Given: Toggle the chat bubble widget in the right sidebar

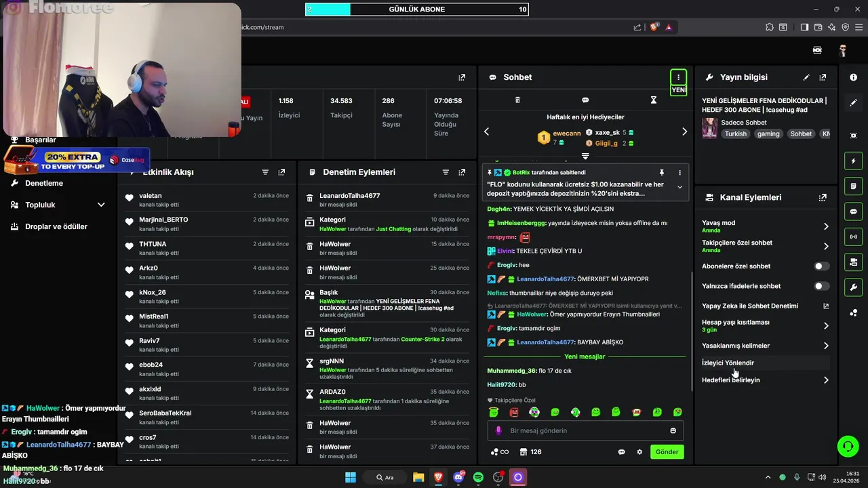Looking at the screenshot, I should coord(853,211).
